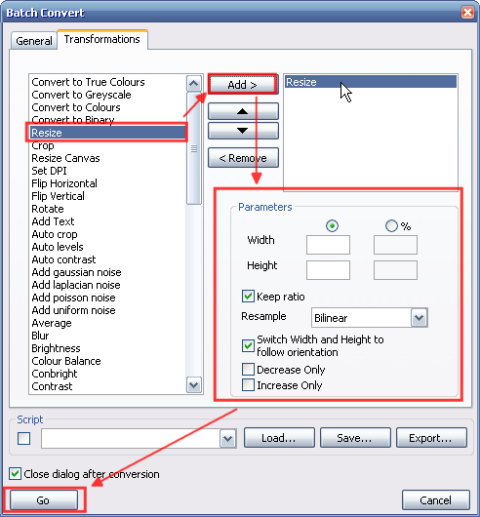The image size is (480, 517).
Task: Switch to the General tab
Action: pyautogui.click(x=34, y=41)
